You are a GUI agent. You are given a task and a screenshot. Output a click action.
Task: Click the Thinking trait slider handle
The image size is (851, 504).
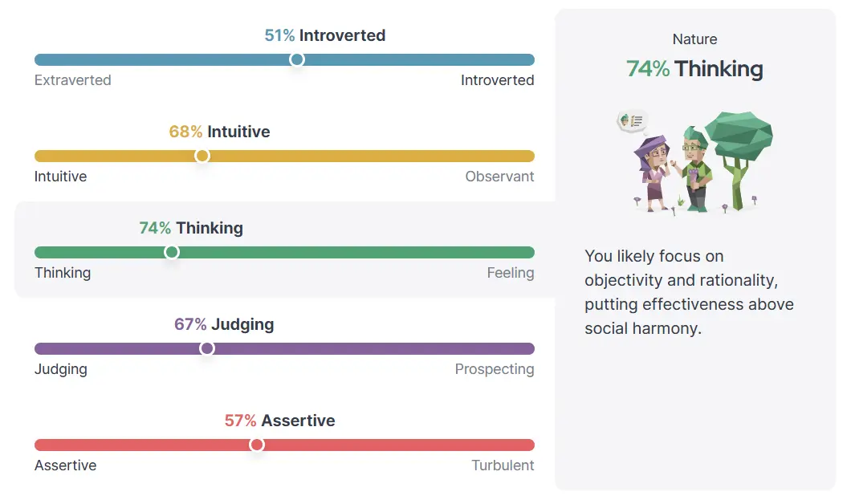pos(172,252)
